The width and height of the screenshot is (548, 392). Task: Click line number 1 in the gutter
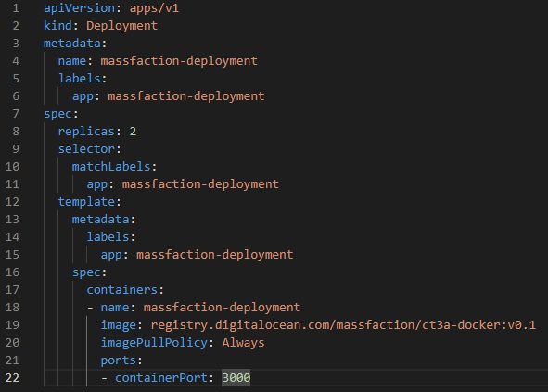pos(16,8)
